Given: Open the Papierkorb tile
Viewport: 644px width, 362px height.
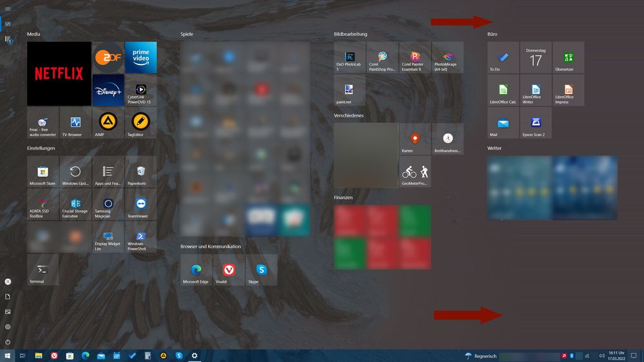Looking at the screenshot, I should pyautogui.click(x=141, y=171).
